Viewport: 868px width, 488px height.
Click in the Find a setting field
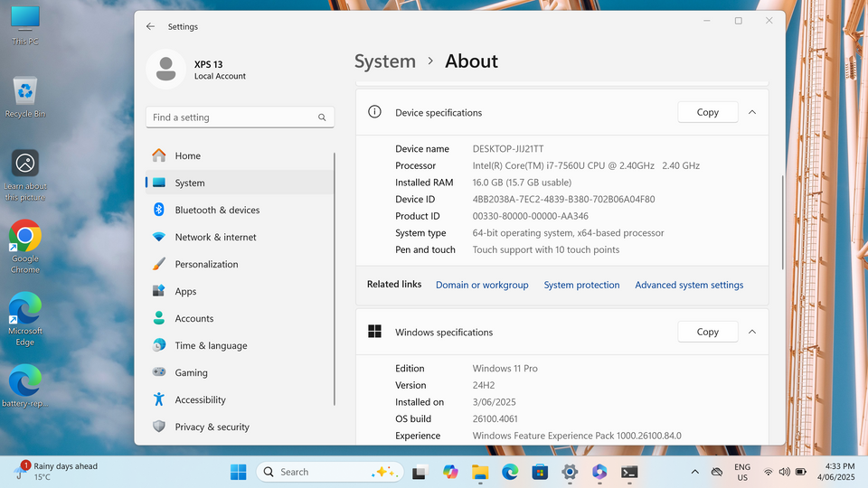(x=240, y=117)
